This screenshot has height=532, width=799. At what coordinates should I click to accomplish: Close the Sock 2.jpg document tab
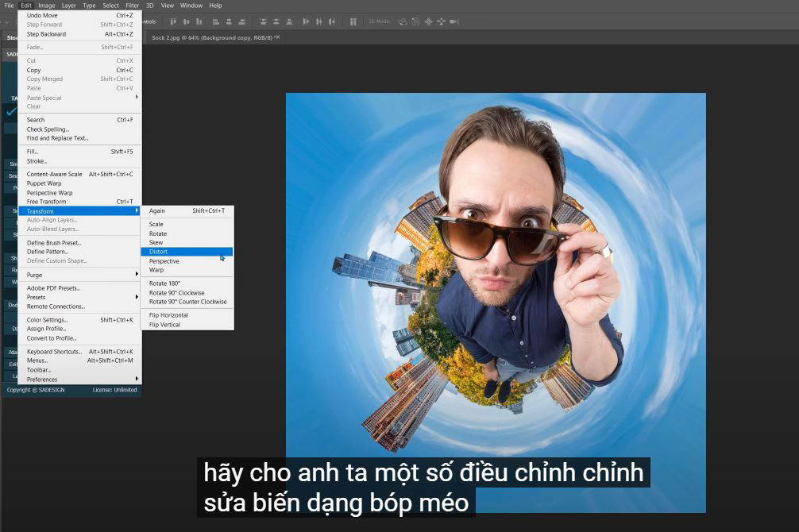[x=277, y=37]
